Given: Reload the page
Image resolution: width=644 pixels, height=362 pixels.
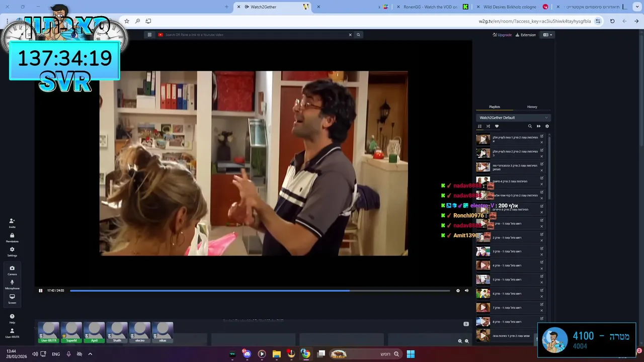Looking at the screenshot, I should (612, 21).
